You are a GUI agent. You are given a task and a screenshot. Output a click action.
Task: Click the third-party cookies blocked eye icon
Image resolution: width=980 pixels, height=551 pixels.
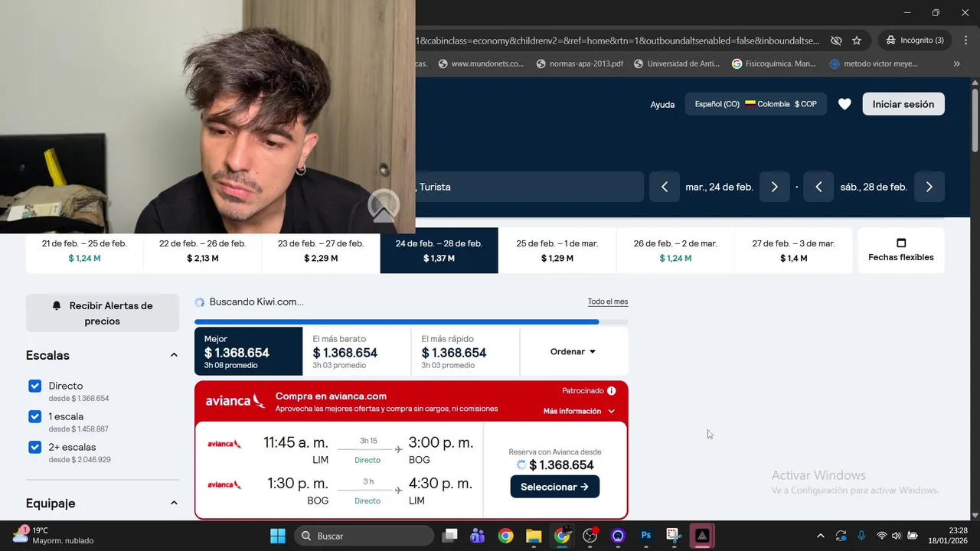pos(836,40)
